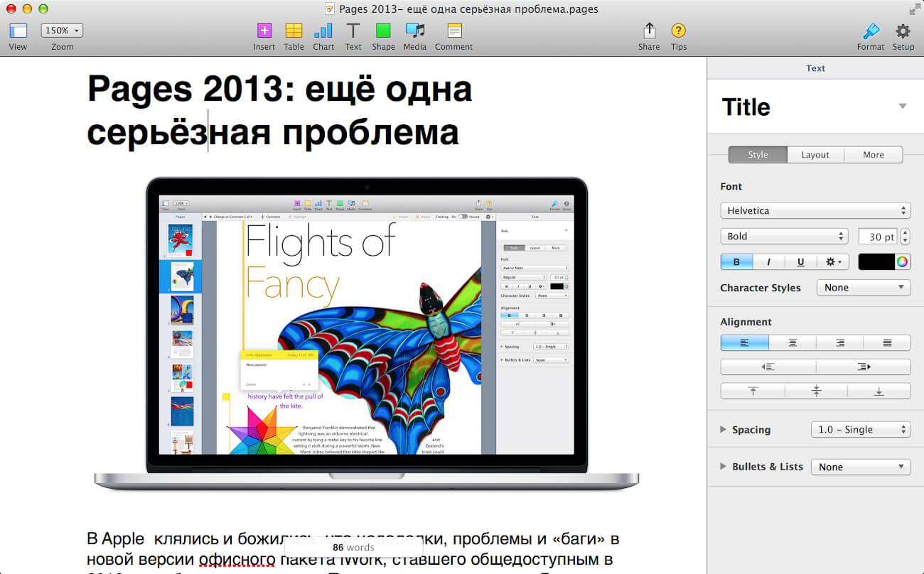
Task: Increase indent level
Action: pos(864,367)
